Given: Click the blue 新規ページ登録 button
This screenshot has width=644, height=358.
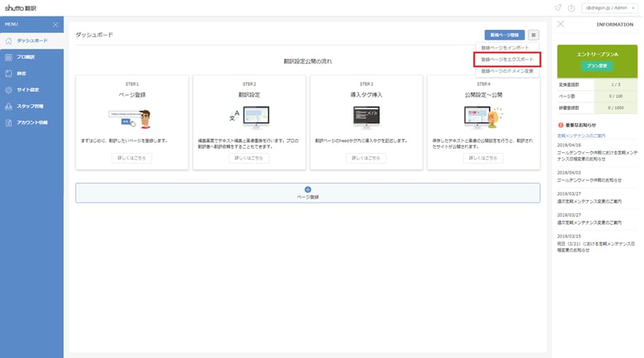Looking at the screenshot, I should coord(504,35).
